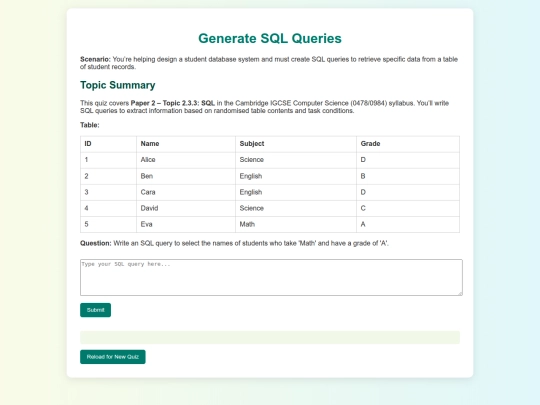
Task: Click Reload for New Quiz button
Action: click(x=113, y=357)
